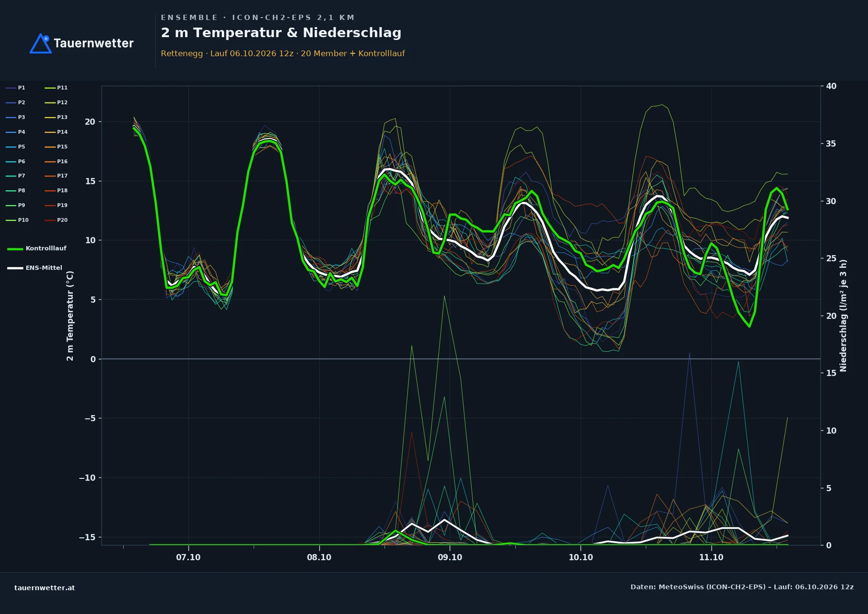
Task: Select the 25 precipitation axis value
Action: [831, 258]
